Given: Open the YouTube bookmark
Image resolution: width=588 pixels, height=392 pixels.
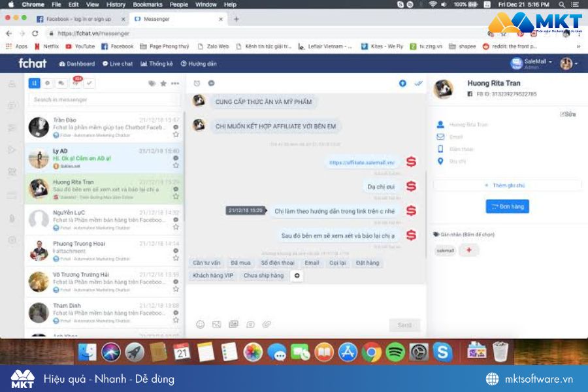Looking at the screenshot, I should (80, 46).
